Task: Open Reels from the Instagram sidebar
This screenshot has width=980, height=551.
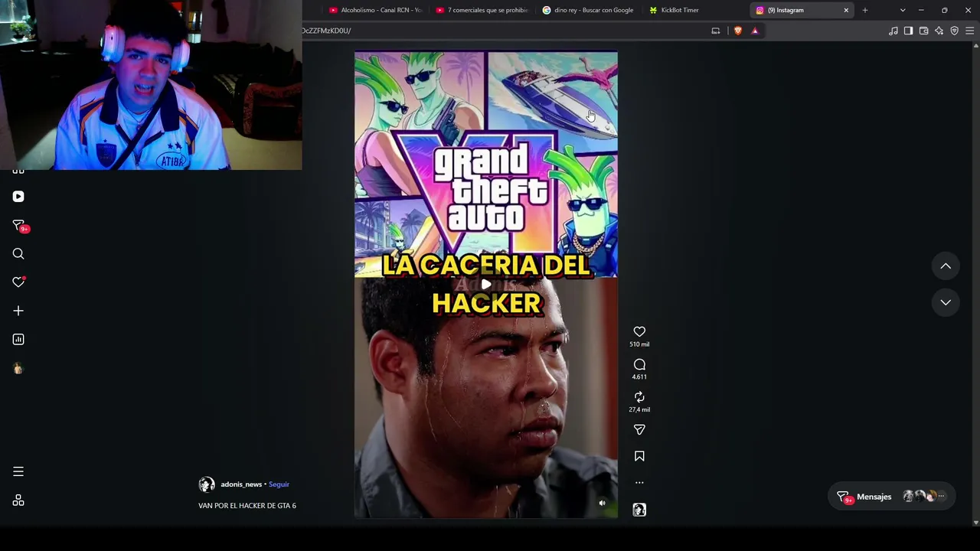Action: point(18,197)
